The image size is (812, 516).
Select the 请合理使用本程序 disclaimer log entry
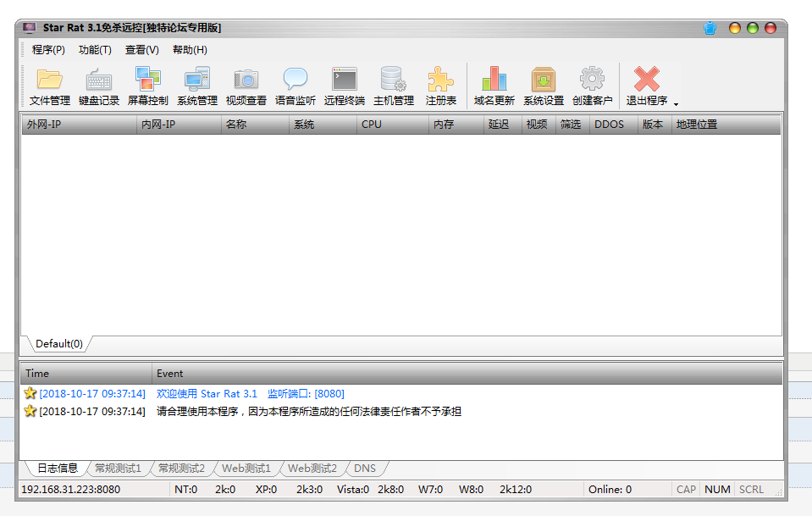tap(401, 411)
